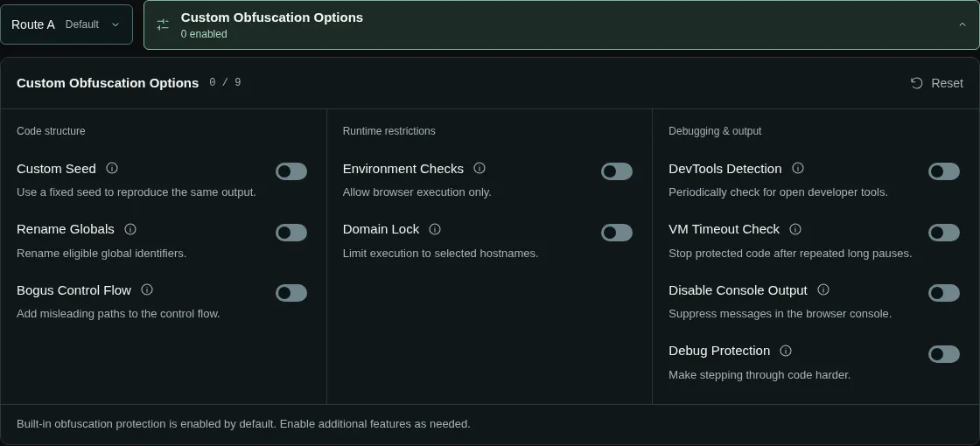
Task: Click the '0 enabled' status text
Action: click(204, 34)
